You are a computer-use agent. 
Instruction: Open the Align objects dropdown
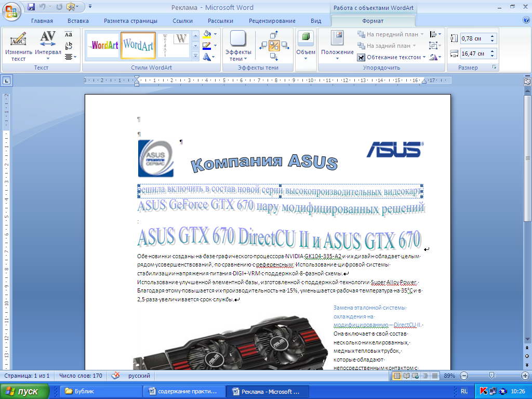point(435,34)
